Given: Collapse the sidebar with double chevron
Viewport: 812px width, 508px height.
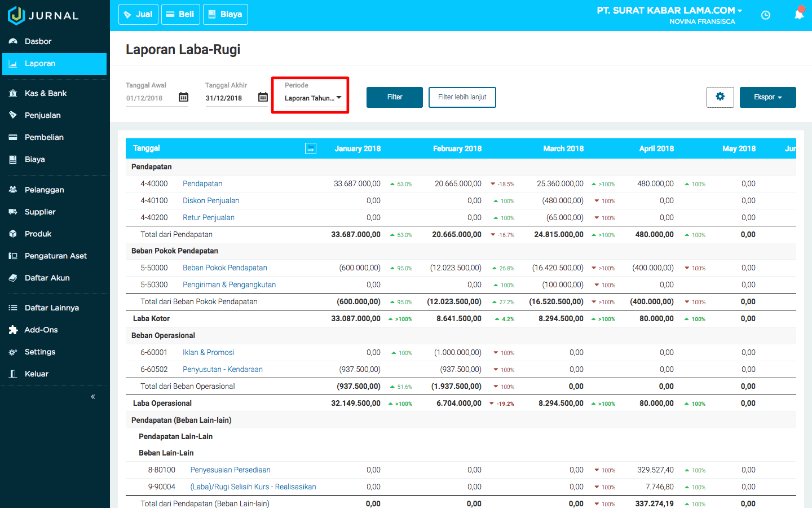Looking at the screenshot, I should [93, 397].
